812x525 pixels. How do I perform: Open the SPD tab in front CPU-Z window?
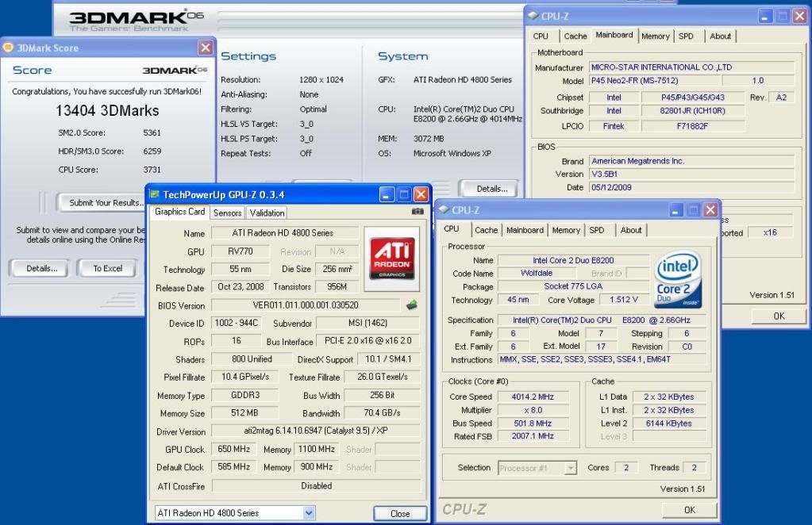coord(597,230)
